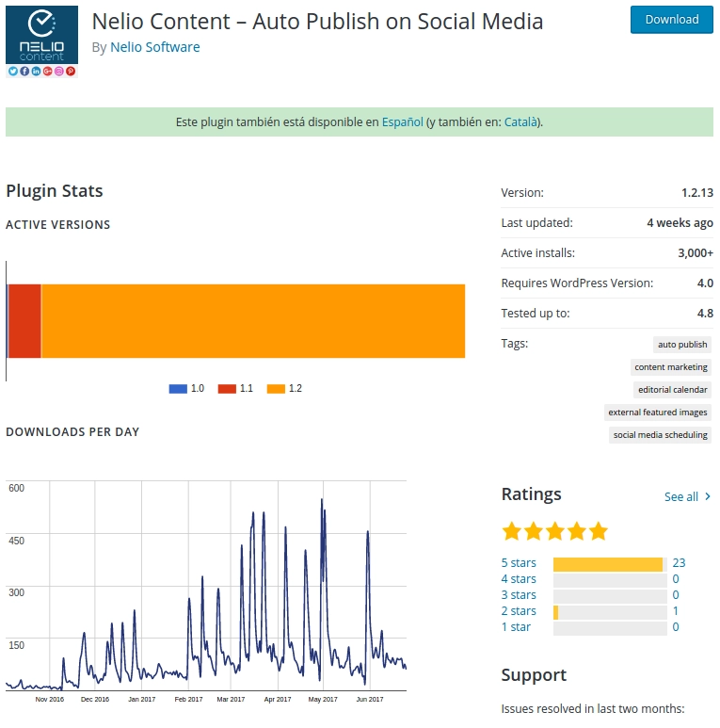Click the LinkedIn icon under the plugin logo
This screenshot has height=728, width=720.
(36, 72)
